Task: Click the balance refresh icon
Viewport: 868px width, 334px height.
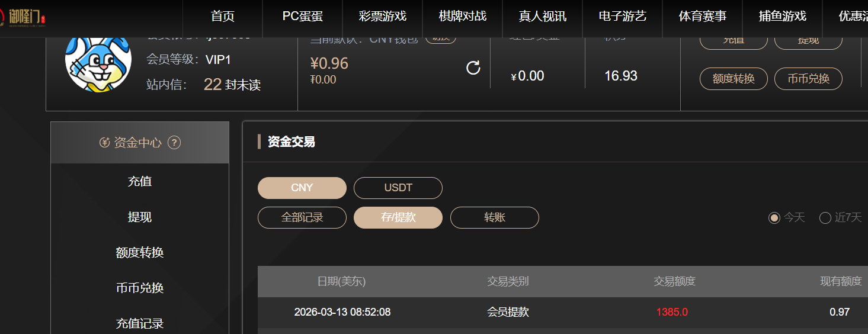Action: click(x=473, y=68)
